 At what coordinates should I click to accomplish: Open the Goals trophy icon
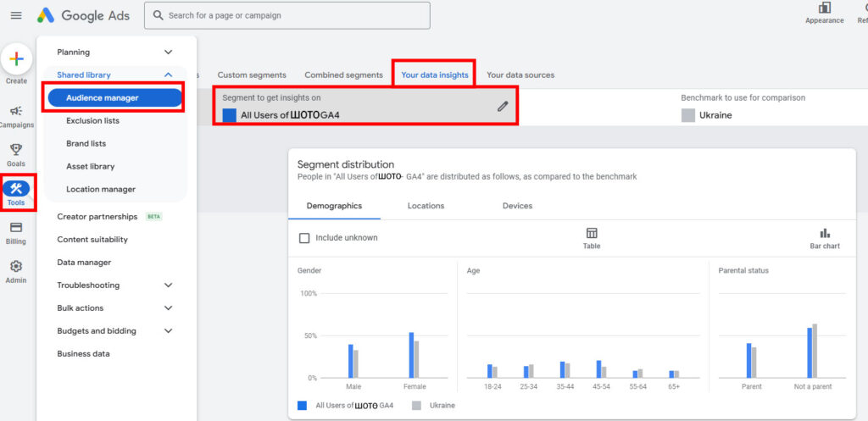(16, 150)
